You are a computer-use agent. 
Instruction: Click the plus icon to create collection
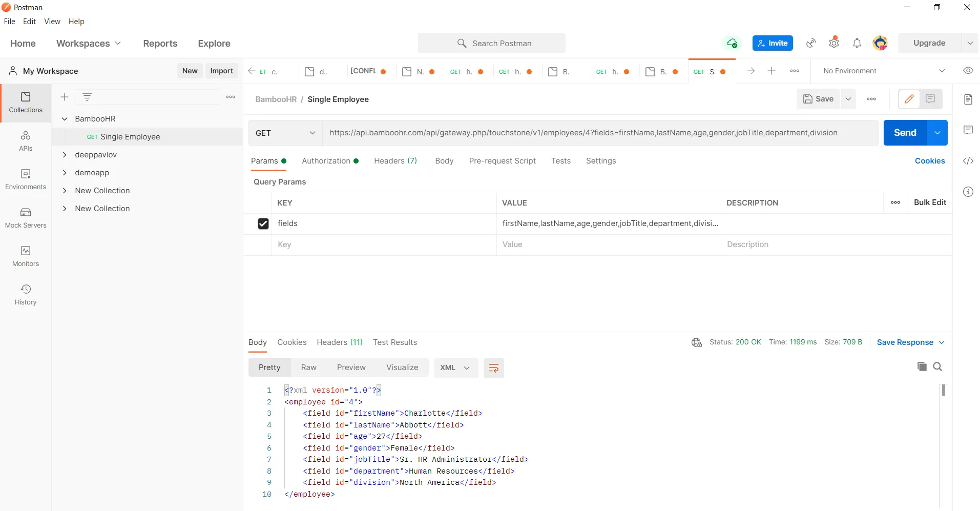pos(65,97)
